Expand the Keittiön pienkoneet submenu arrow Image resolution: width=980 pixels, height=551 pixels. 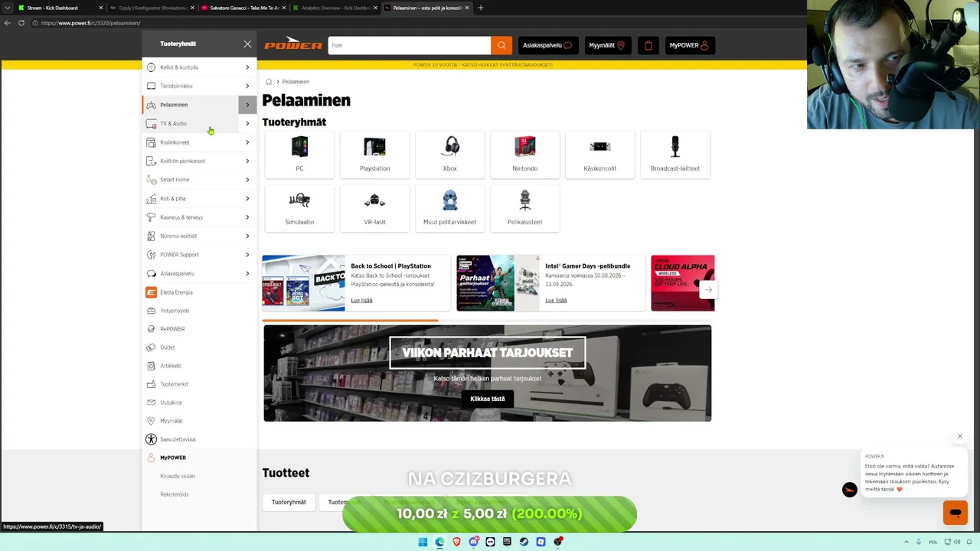247,161
